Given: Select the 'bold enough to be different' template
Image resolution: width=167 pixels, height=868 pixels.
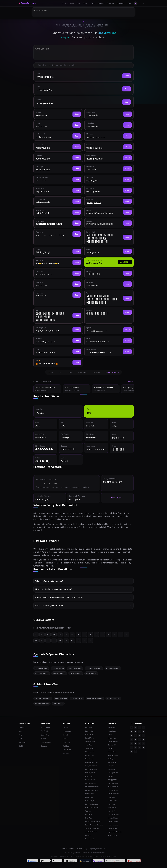Looking at the screenshot, I should pyautogui.click(x=106, y=389).
